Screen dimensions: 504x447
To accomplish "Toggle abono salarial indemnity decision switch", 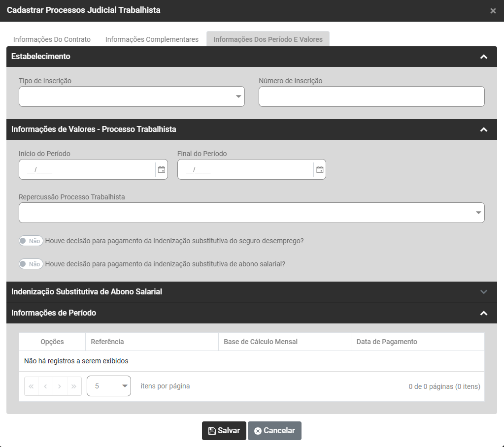I will (31, 264).
